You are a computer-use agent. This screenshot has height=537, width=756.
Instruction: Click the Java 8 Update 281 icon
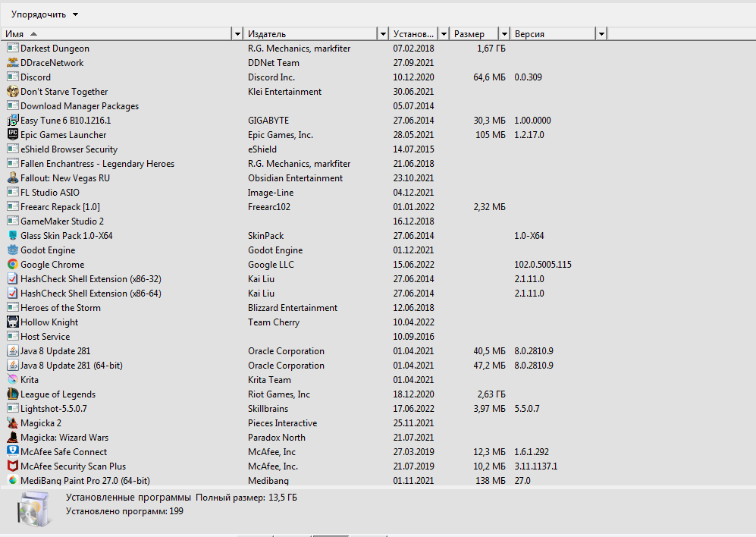[13, 350]
